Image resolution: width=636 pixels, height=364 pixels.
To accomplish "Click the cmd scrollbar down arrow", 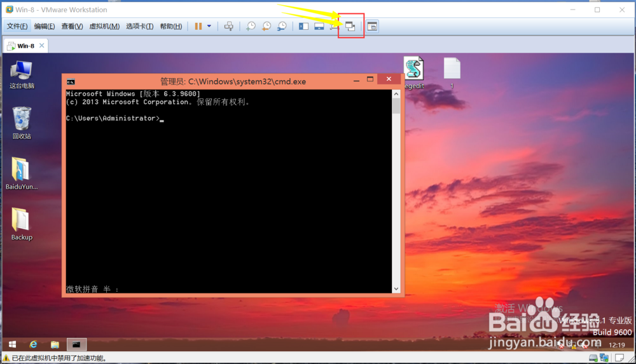I will (x=396, y=289).
